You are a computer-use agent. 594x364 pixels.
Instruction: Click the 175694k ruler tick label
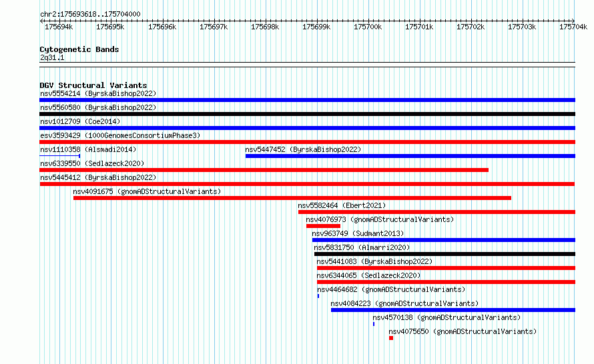(59, 27)
